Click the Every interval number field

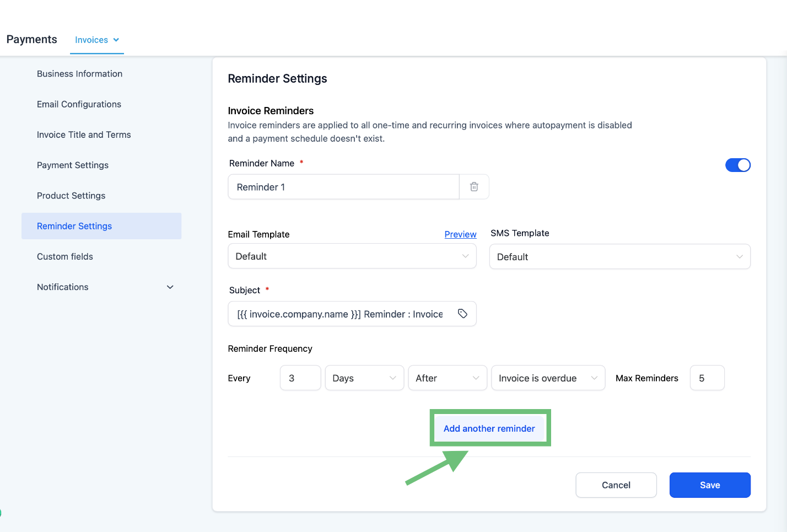pos(300,378)
